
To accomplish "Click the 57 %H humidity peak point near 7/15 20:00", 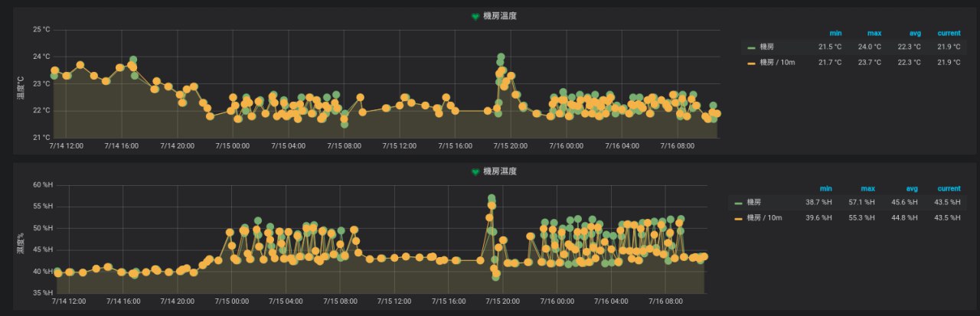I will (492, 199).
